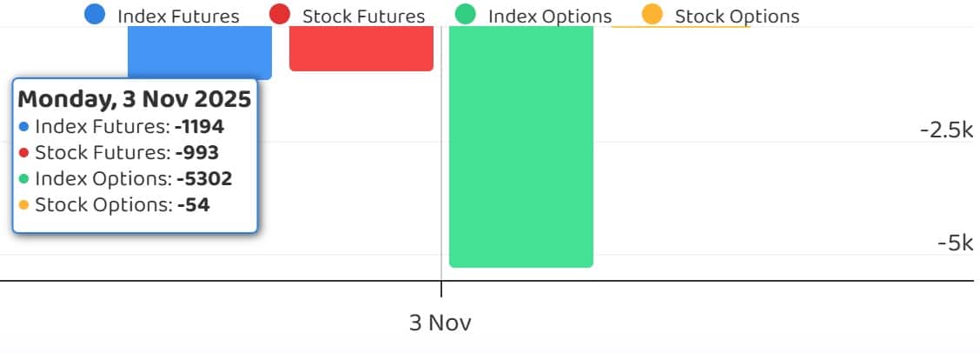Click the 3 Nov x-axis date label
This screenshot has width=980, height=353.
[x=440, y=323]
